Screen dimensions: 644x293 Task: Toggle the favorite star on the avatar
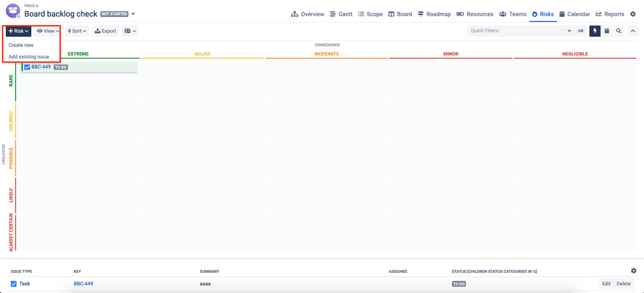click(19, 16)
